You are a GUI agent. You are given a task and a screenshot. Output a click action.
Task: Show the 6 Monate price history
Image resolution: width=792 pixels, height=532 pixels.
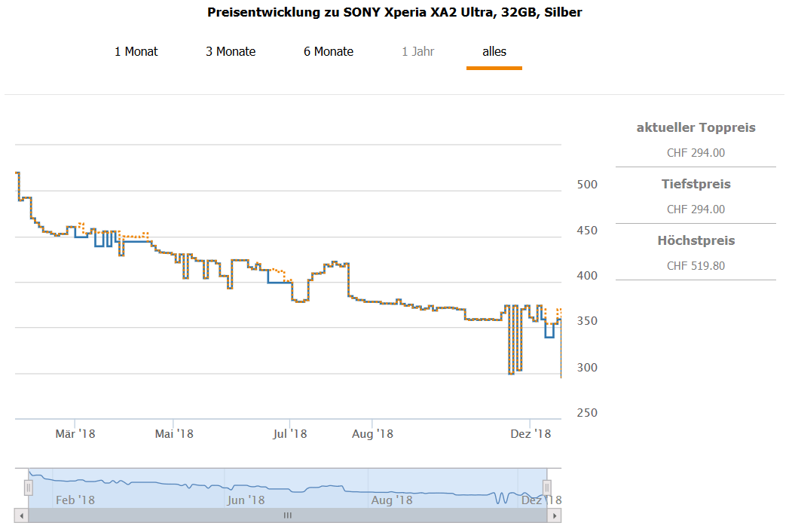point(329,52)
